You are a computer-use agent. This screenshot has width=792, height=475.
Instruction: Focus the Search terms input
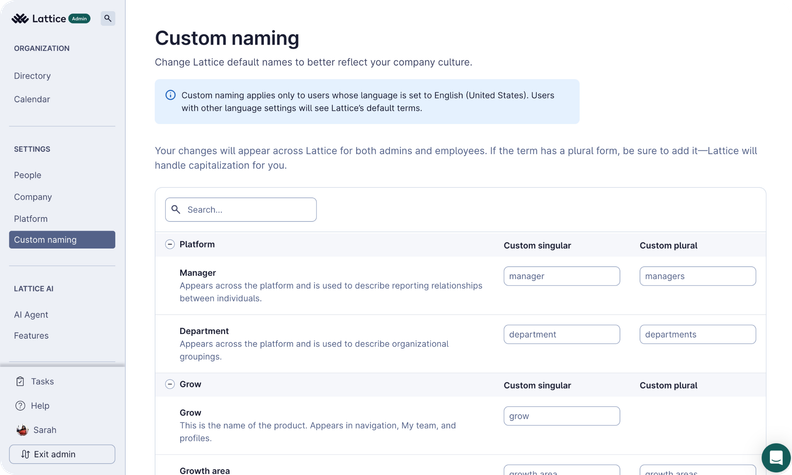(x=241, y=209)
